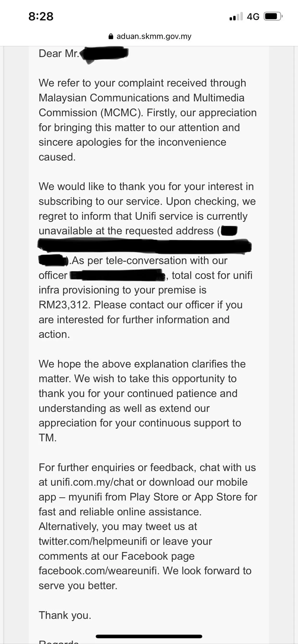Tap the battery level icon
298x644 pixels.
273,17
